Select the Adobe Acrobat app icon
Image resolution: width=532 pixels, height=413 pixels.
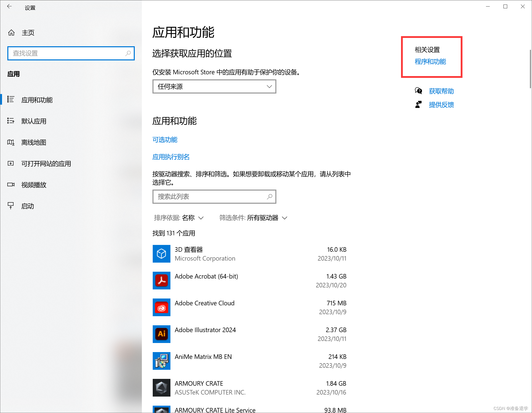(161, 281)
